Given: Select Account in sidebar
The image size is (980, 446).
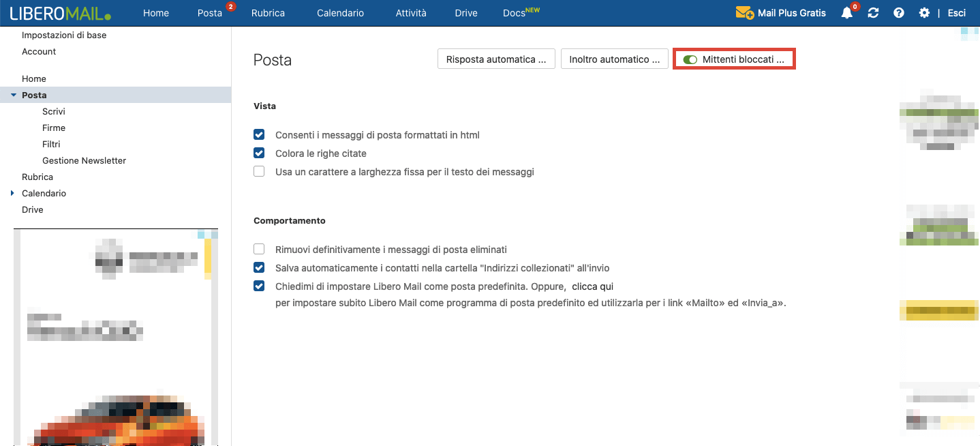Looking at the screenshot, I should click(x=39, y=51).
